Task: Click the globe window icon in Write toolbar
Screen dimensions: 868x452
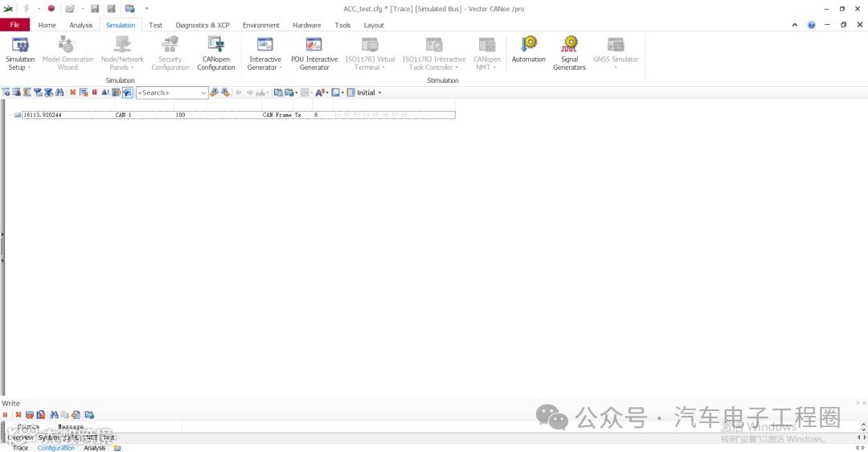Action: [x=89, y=415]
